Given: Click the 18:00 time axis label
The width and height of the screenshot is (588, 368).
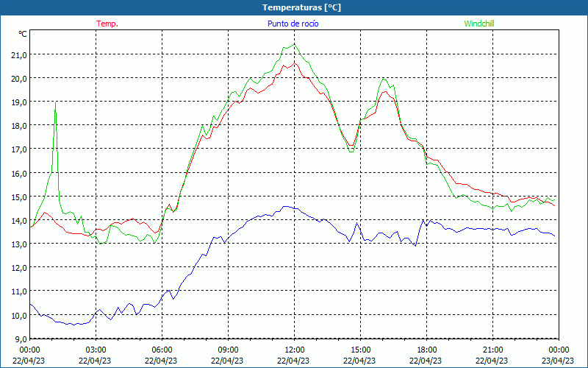Looking at the screenshot, I should (x=427, y=350).
